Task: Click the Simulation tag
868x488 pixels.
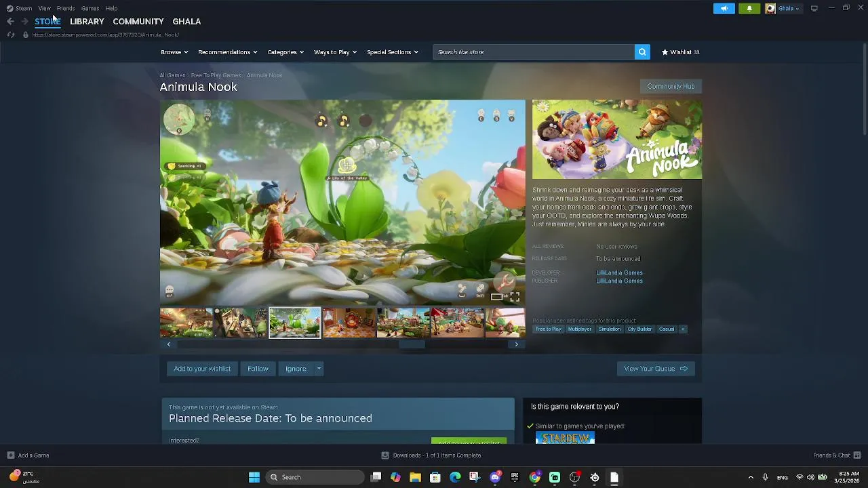Action: tap(609, 329)
